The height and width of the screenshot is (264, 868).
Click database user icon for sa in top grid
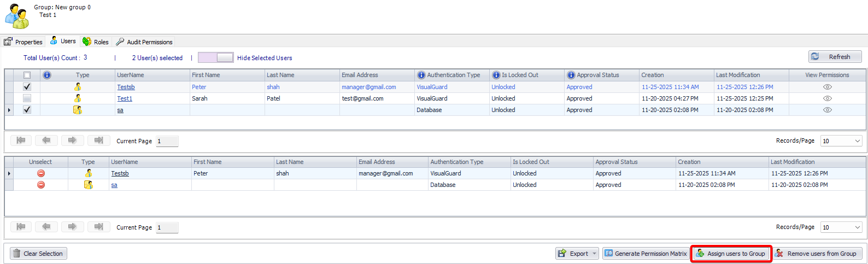coord(78,110)
